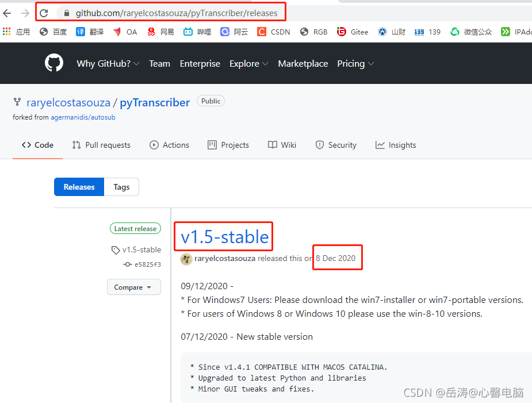Click the 8 Dec 2020 release date
532x403 pixels.
point(335,259)
